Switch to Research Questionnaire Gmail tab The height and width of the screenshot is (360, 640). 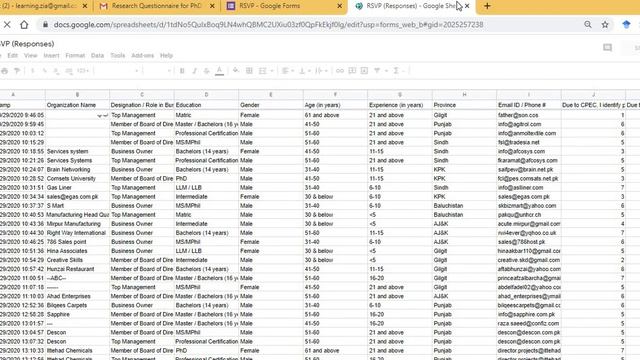(157, 6)
